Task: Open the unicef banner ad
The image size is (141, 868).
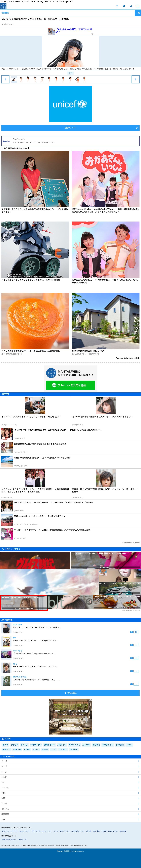Action: click(71, 104)
